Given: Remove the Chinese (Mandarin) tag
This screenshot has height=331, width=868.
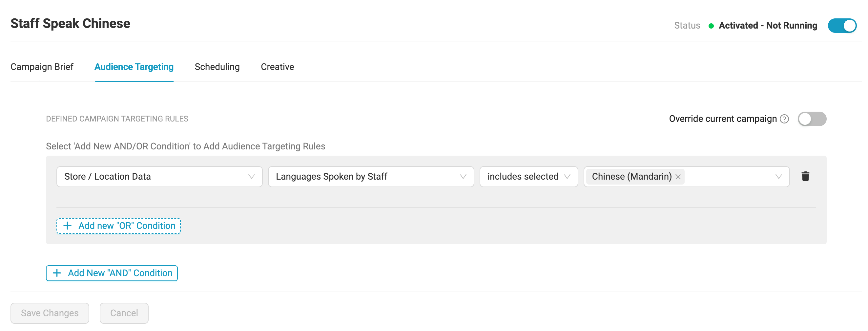Looking at the screenshot, I should point(678,177).
